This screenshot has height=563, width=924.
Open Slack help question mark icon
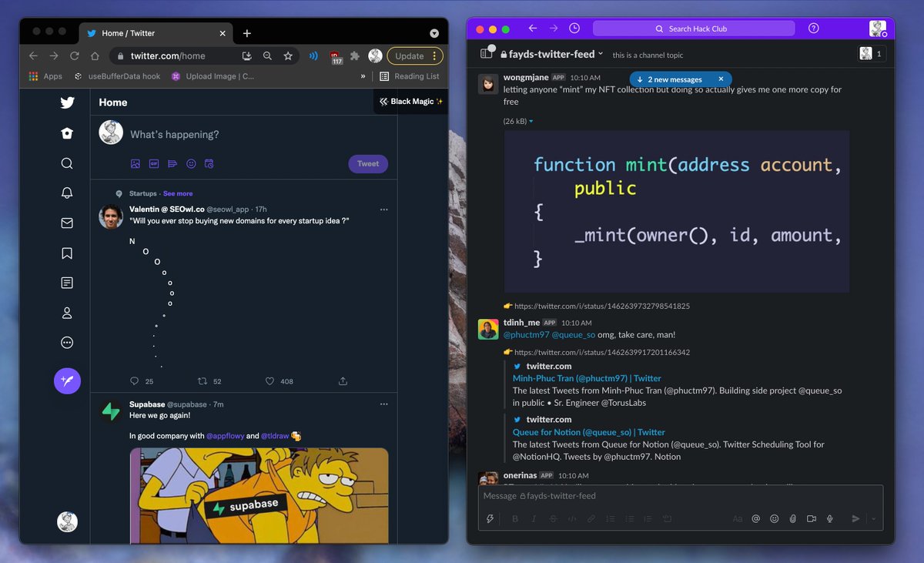(814, 28)
